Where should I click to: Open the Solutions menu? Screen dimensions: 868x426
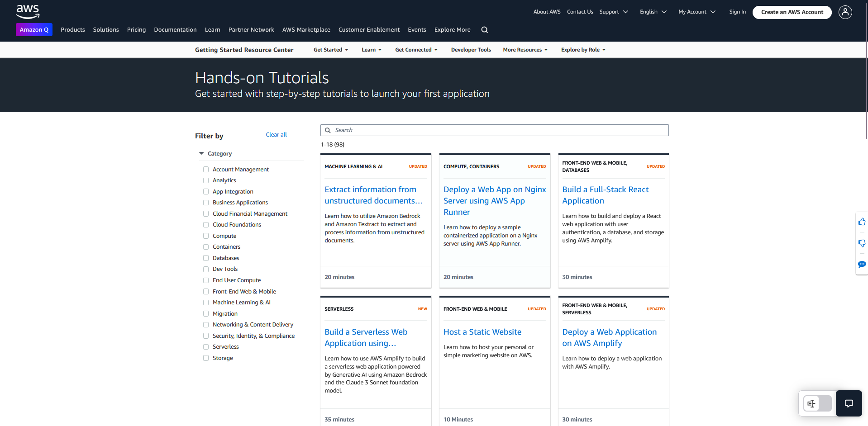[x=106, y=30]
